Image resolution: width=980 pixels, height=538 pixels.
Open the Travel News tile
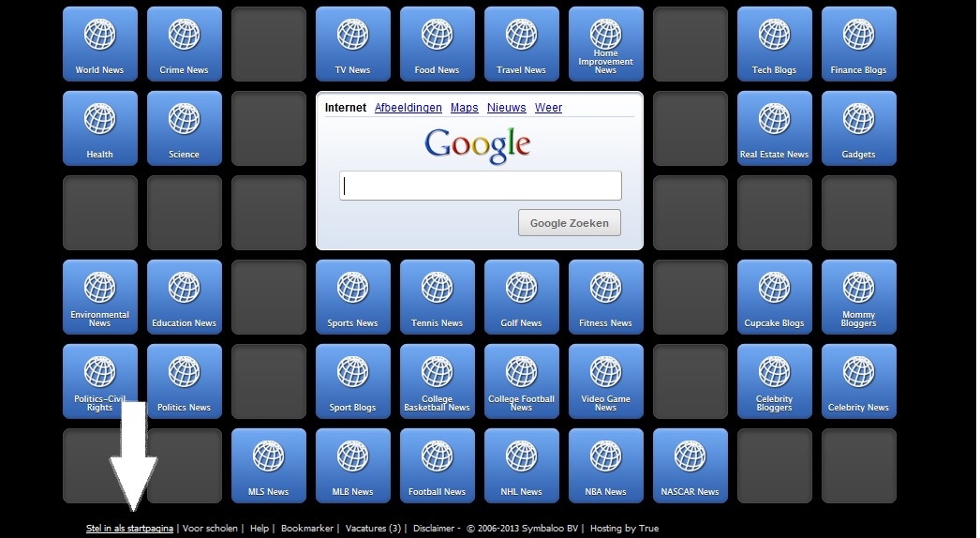click(x=522, y=44)
